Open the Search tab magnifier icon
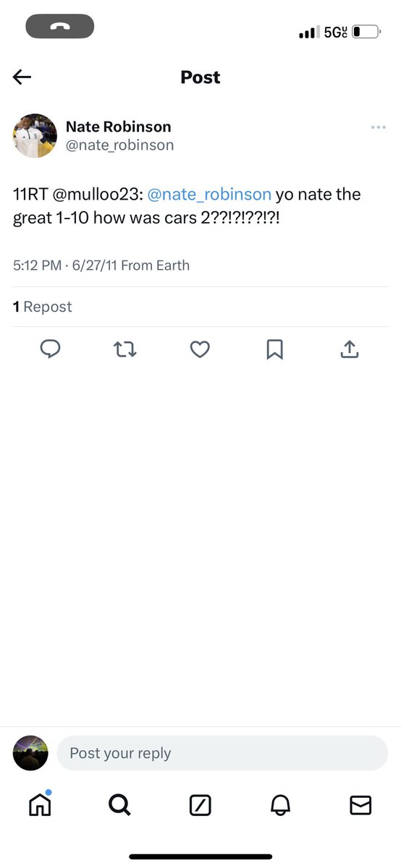The height and width of the screenshot is (868, 401). tap(119, 805)
